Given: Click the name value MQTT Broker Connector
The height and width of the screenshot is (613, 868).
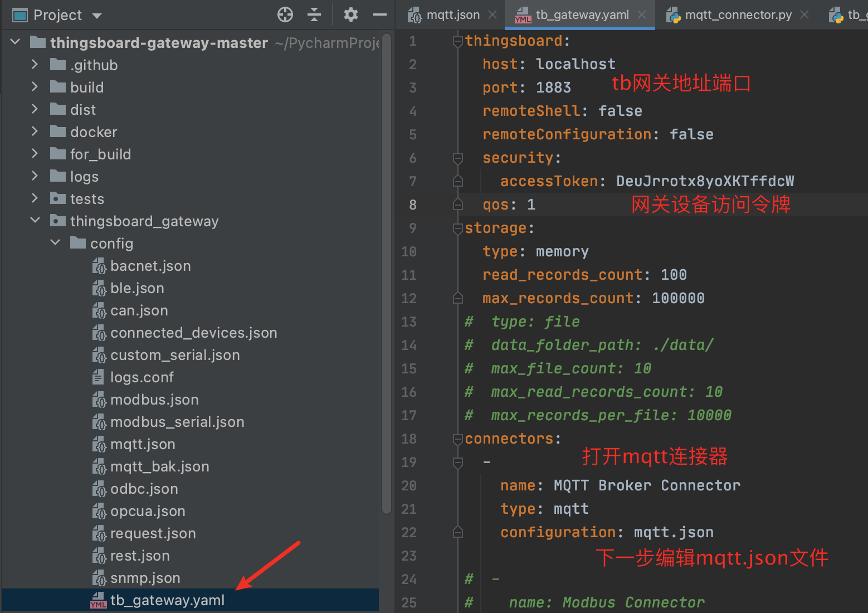Looking at the screenshot, I should coord(647,485).
